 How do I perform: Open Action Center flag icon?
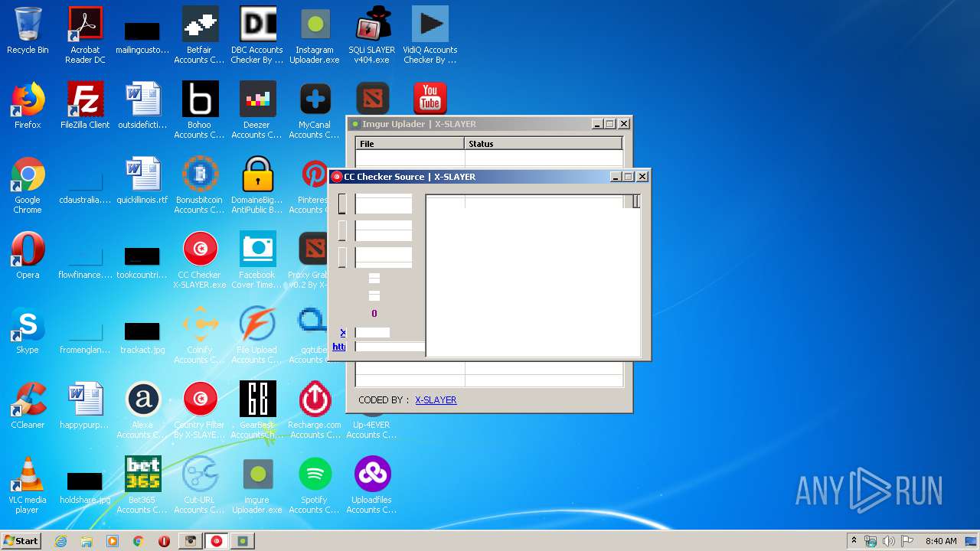click(x=906, y=541)
